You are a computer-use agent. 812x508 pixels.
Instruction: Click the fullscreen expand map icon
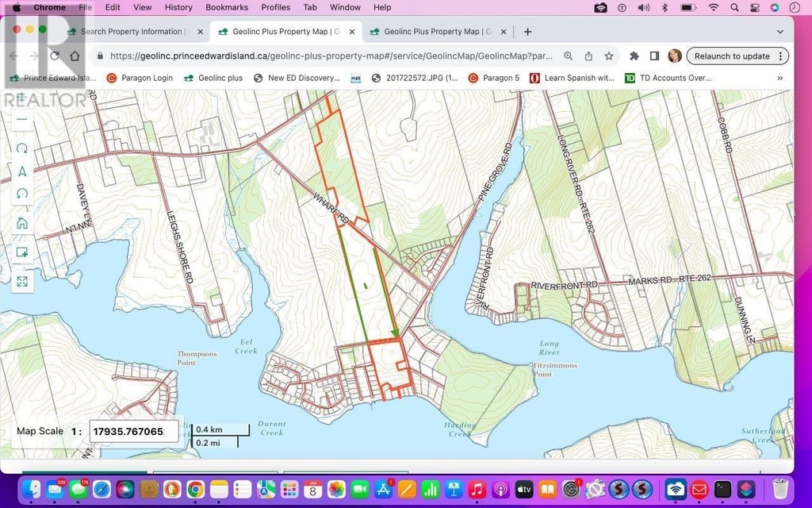coord(21,282)
